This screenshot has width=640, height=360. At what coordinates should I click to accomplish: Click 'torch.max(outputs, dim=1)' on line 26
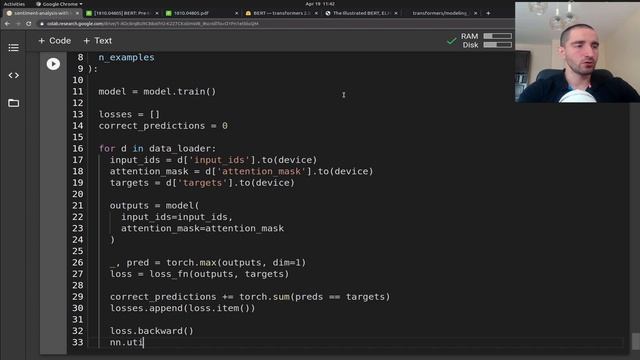point(236,262)
